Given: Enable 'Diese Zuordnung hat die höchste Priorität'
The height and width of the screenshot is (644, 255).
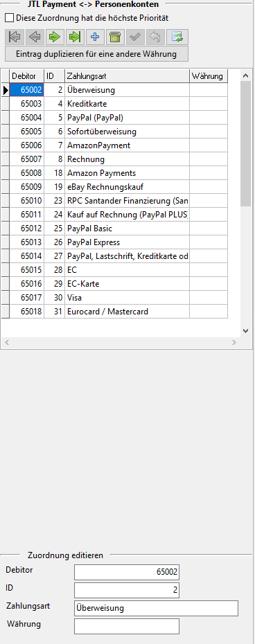Looking at the screenshot, I should [10, 18].
